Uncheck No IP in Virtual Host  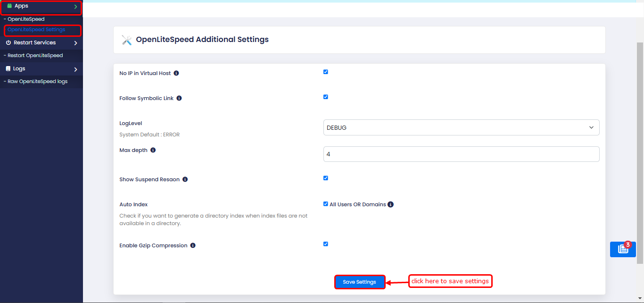[x=325, y=72]
